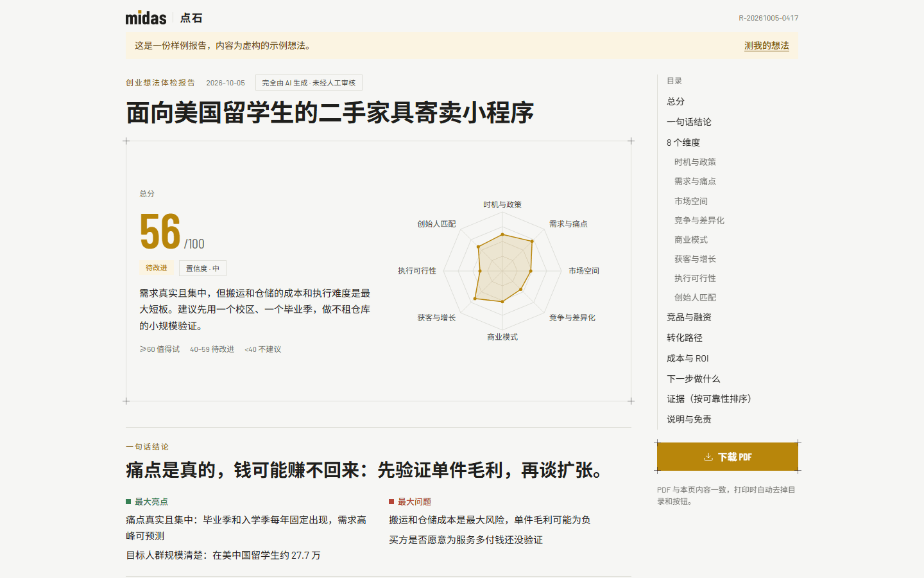Click the 完全由 AI 生成 notice tag
This screenshot has width=924, height=578.
(309, 83)
